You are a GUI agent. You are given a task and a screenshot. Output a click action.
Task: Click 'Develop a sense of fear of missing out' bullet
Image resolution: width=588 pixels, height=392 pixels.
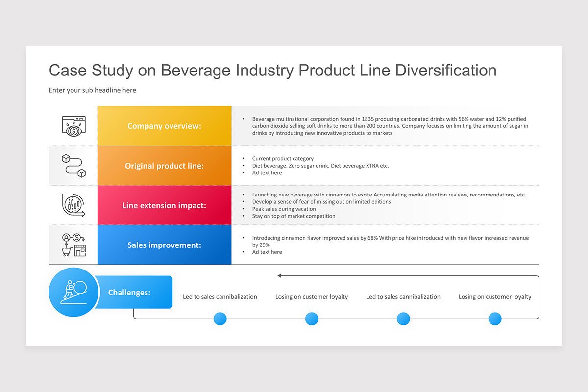321,202
